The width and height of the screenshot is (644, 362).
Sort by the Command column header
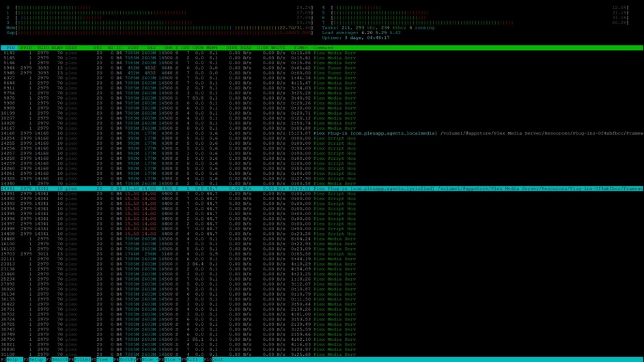pos(323,48)
